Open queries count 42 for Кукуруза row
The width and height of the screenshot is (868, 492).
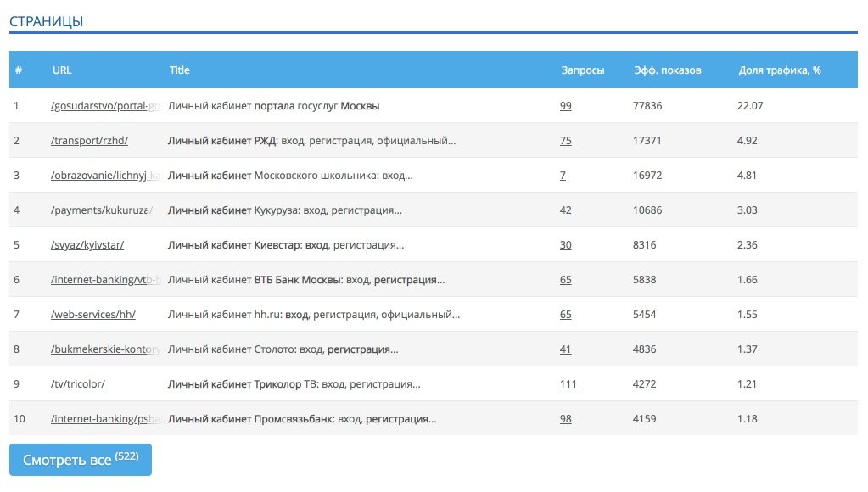coord(565,210)
